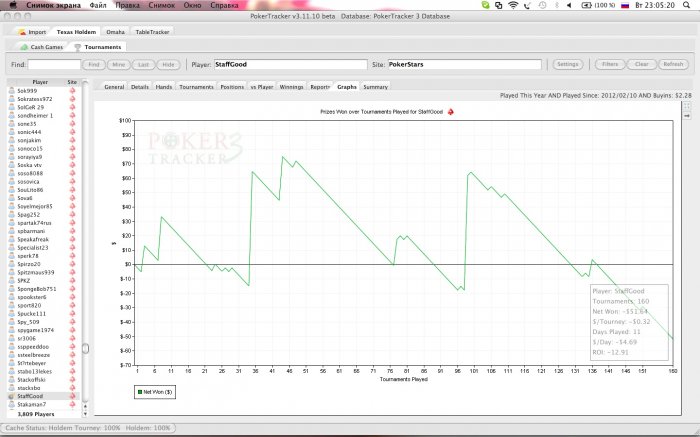Select player SolGeR 29 in the list

[x=30, y=107]
